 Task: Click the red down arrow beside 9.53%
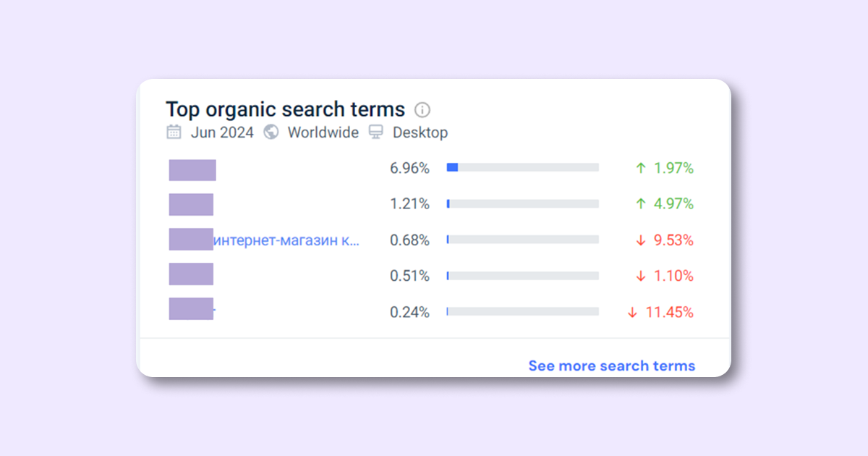(640, 240)
